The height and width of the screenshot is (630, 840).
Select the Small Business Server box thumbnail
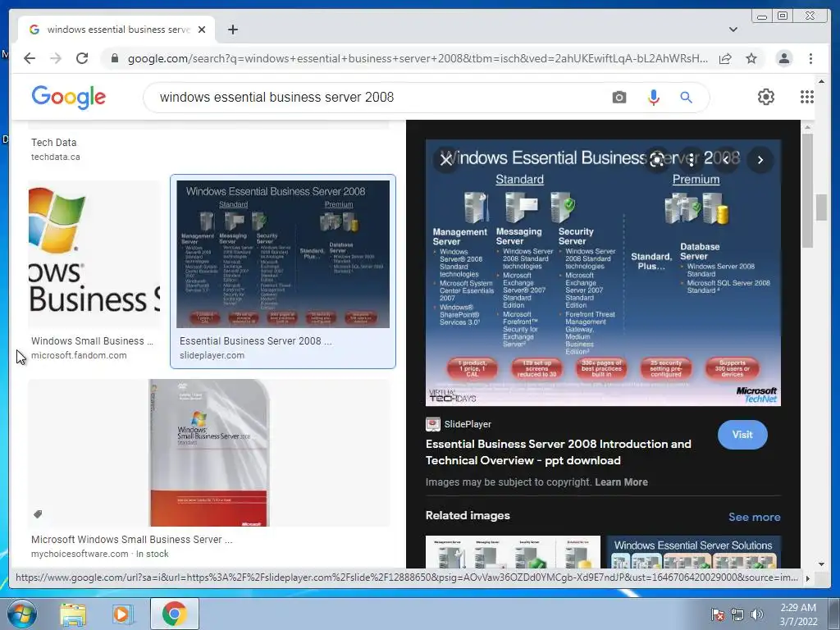point(209,453)
